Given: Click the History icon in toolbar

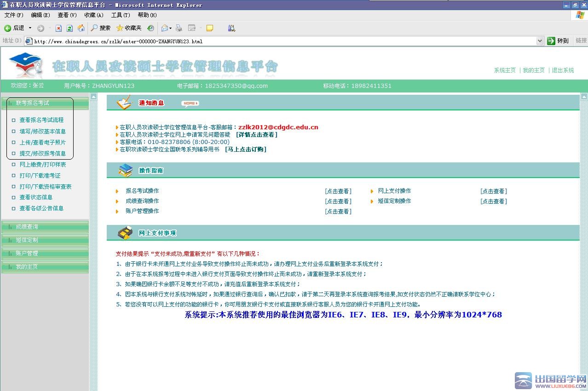Looking at the screenshot, I should pos(150,28).
